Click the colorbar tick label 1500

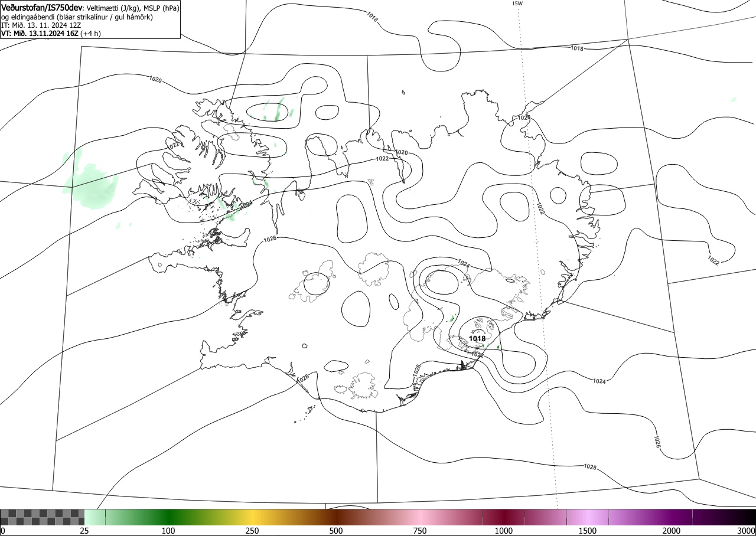588,531
